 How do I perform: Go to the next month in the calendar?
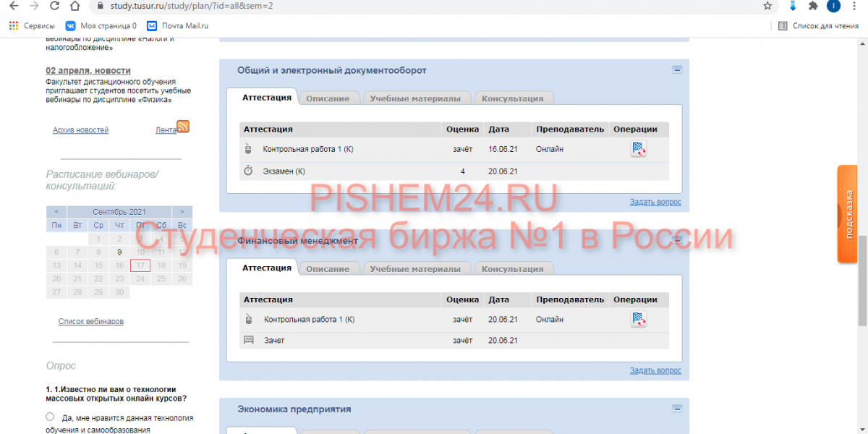coord(182,212)
